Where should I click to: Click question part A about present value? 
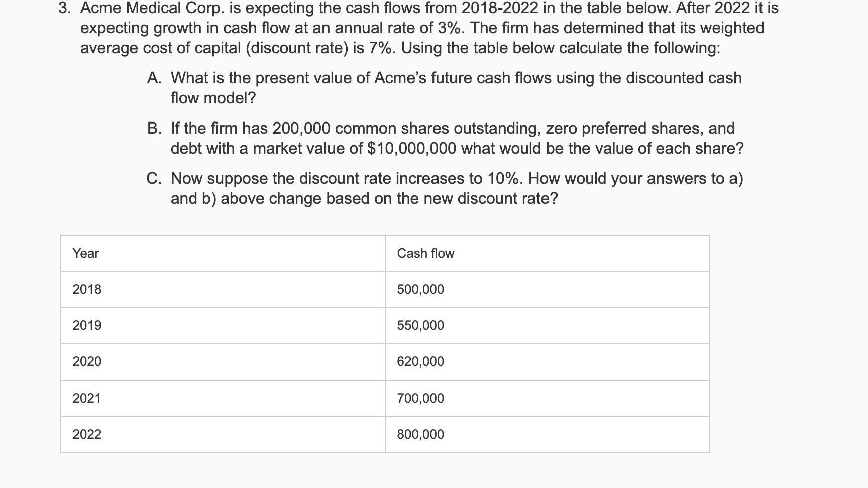tap(445, 88)
